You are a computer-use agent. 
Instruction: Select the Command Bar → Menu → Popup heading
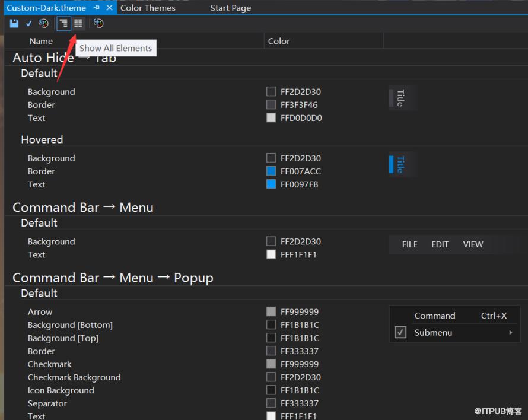tap(113, 278)
